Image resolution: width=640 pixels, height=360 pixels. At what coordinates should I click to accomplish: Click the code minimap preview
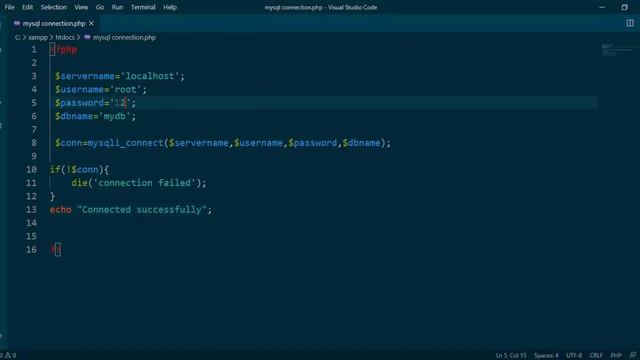click(x=616, y=50)
